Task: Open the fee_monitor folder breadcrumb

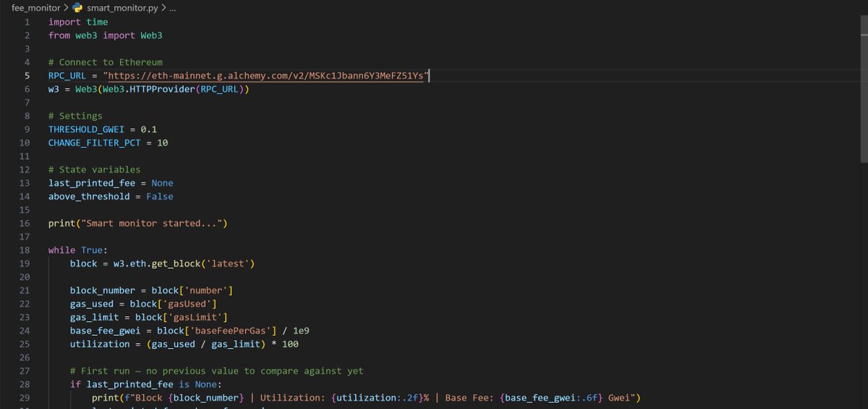Action: (x=35, y=8)
